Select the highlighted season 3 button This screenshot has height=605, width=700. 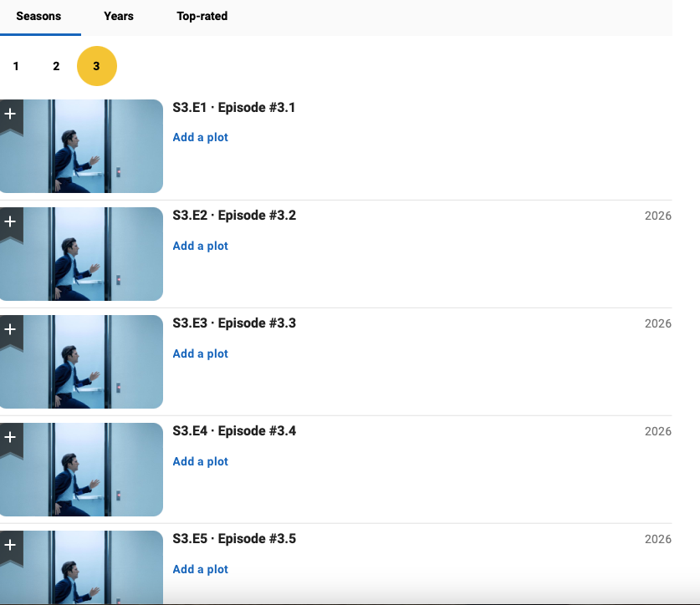coord(97,66)
